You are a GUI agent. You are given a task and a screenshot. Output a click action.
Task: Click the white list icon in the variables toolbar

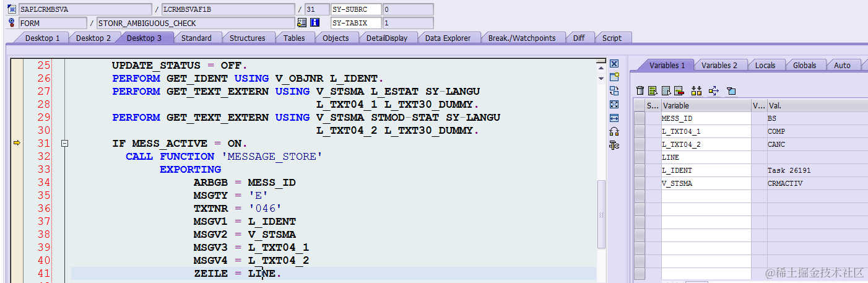[x=666, y=91]
